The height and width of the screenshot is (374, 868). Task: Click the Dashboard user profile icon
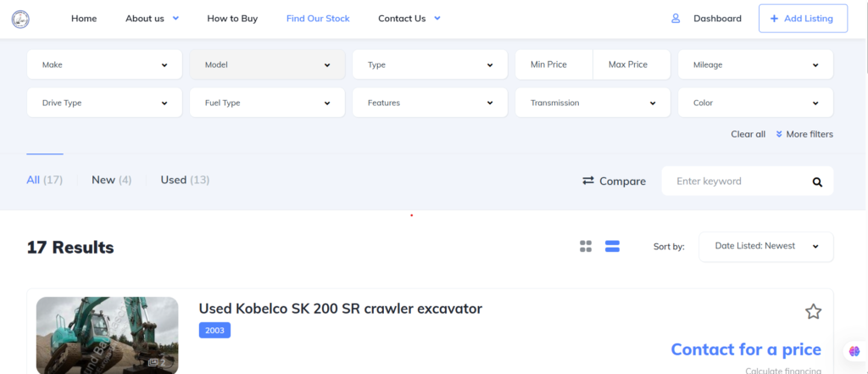pyautogui.click(x=676, y=19)
